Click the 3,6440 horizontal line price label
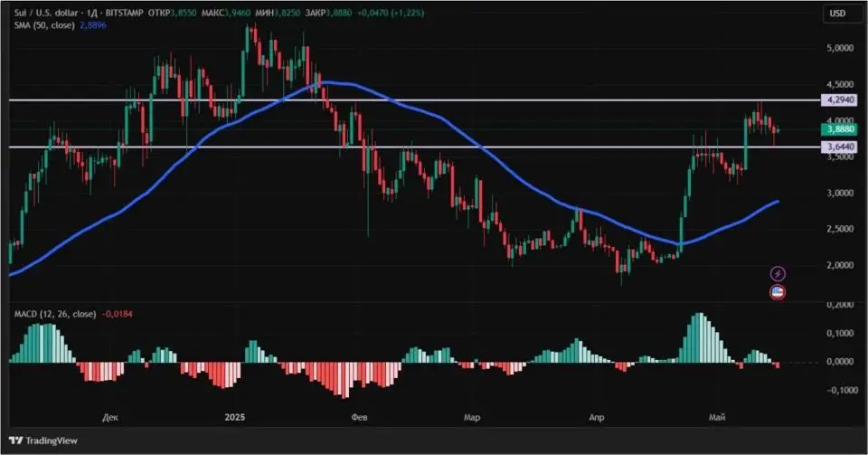The image size is (868, 455). point(839,147)
